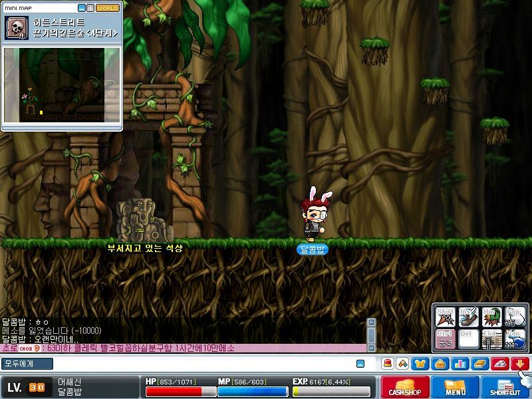Click the EXP value 6167[6.44%] text

point(330,382)
